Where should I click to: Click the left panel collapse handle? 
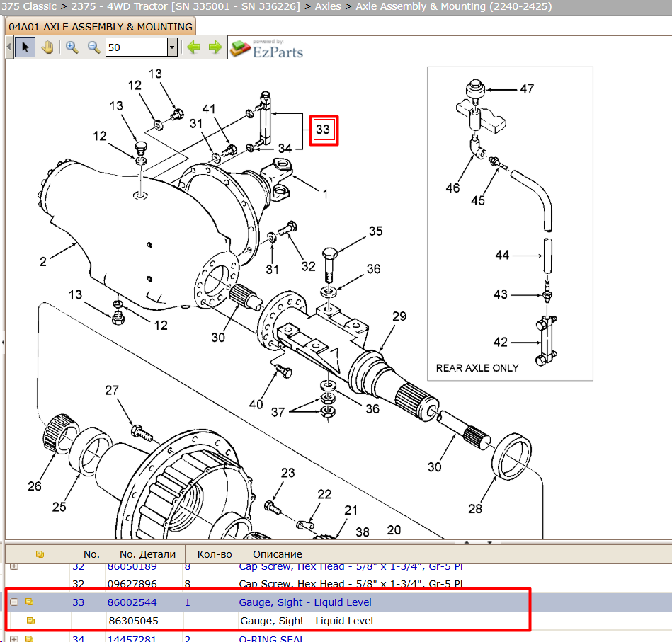(x=3, y=342)
